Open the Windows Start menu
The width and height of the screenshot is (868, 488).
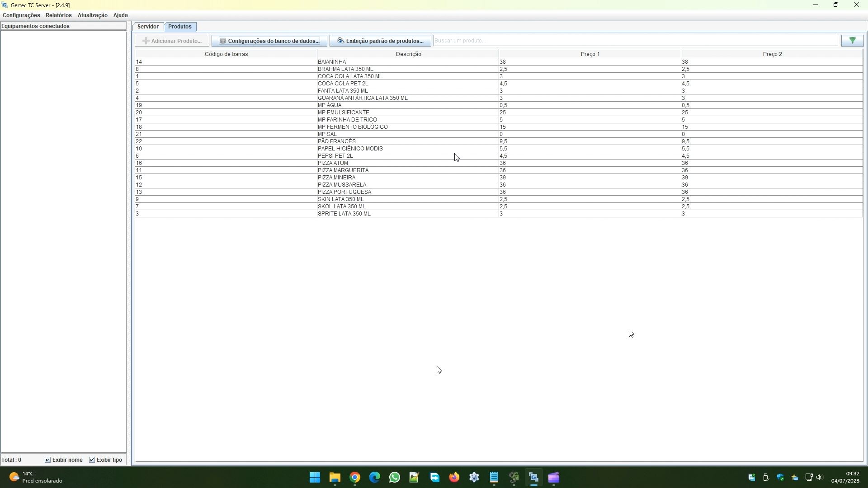(315, 478)
